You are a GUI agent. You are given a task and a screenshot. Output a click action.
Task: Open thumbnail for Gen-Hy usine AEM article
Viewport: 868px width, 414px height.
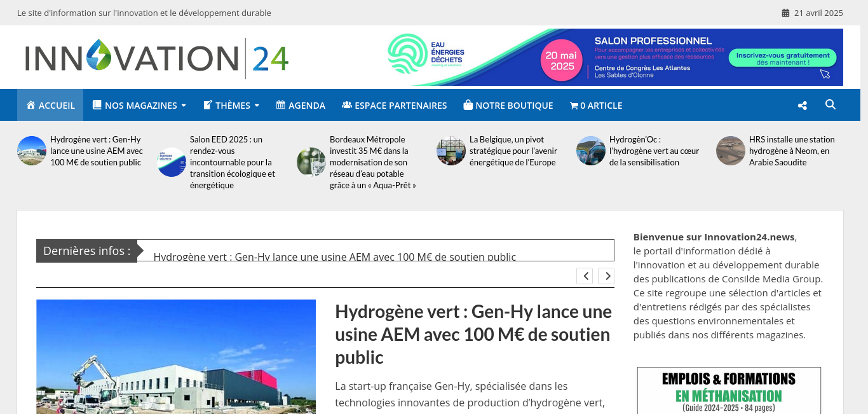32,151
